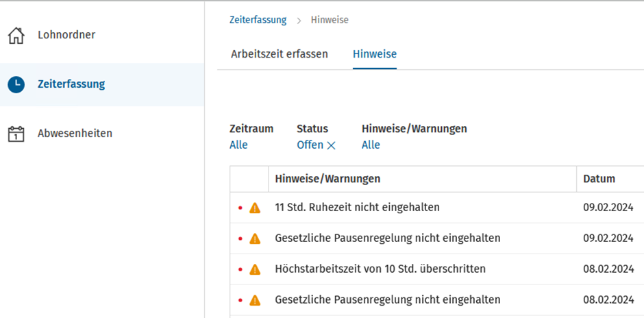
Task: Select the Hinweise tab
Action: (375, 54)
